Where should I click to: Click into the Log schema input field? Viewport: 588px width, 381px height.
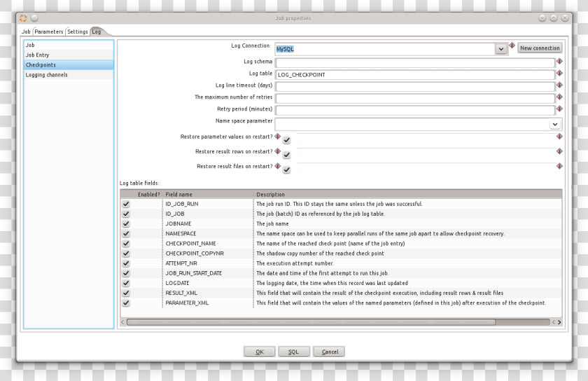click(x=415, y=63)
